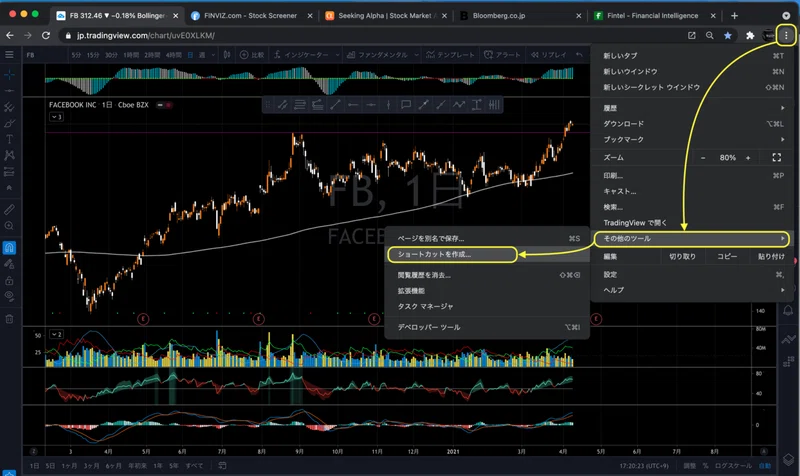This screenshot has height=476, width=800.
Task: Open the tab search dropdown at the far right of the tab strip
Action: coord(786,16)
